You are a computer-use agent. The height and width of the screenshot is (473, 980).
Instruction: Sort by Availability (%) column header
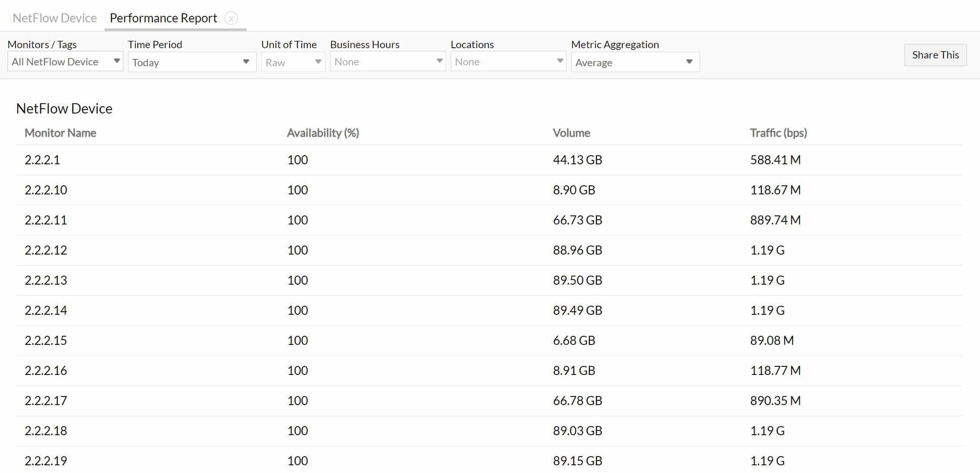323,133
